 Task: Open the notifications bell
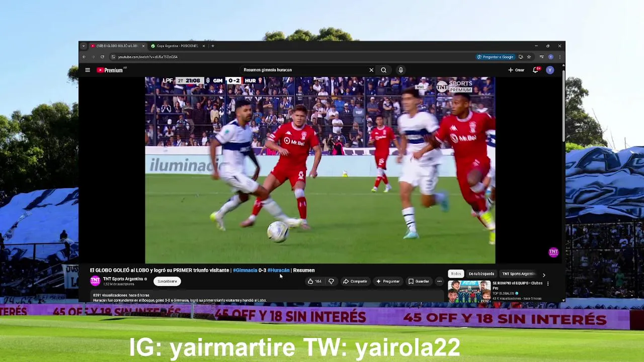536,70
